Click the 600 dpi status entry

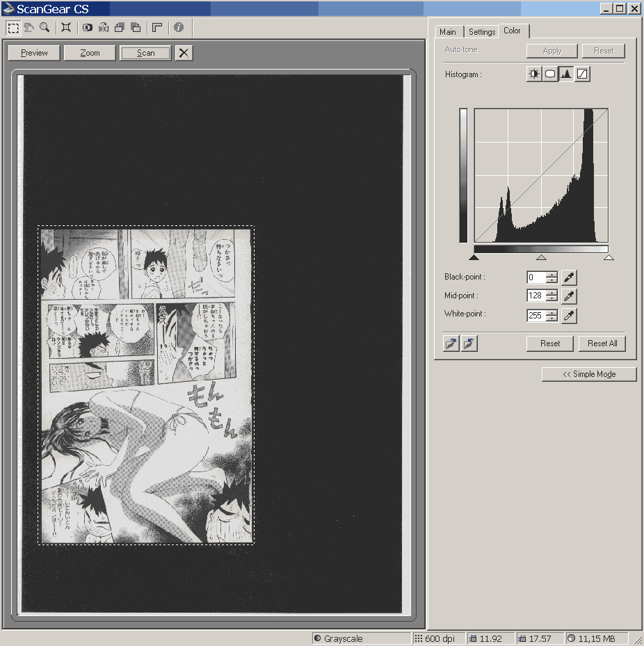440,638
